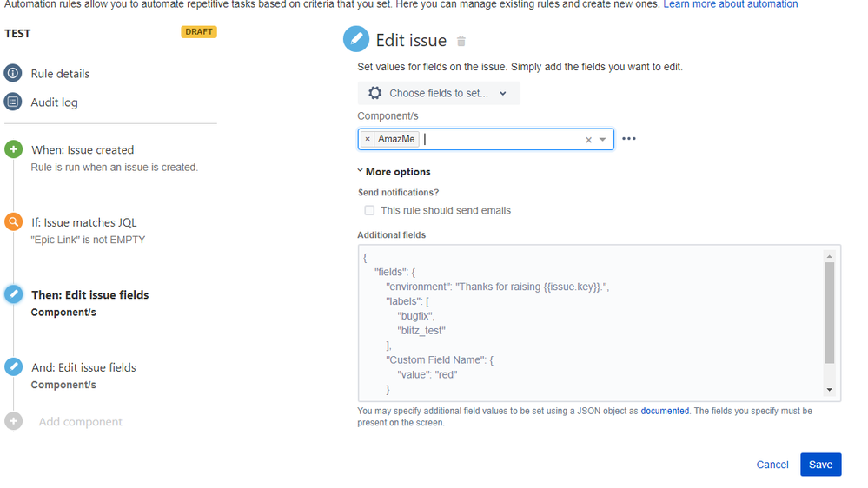Screen dimensions: 868x488
Task: Click the Add component plus icon
Action: pyautogui.click(x=13, y=421)
